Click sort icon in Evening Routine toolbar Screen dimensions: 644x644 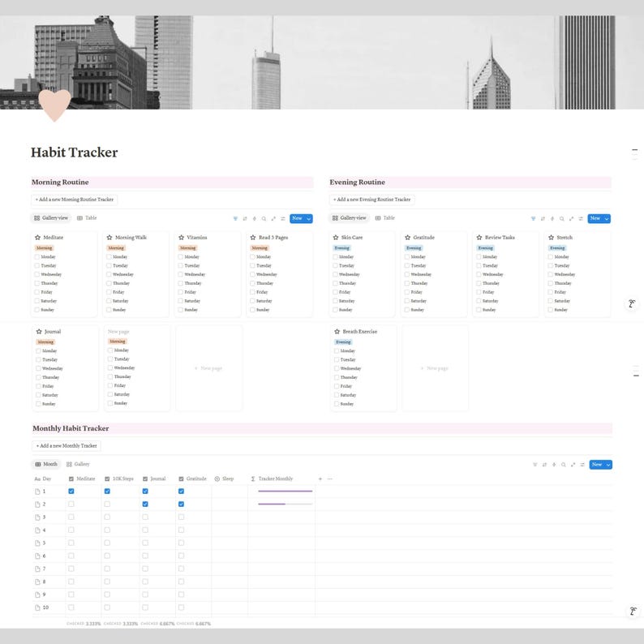click(543, 218)
